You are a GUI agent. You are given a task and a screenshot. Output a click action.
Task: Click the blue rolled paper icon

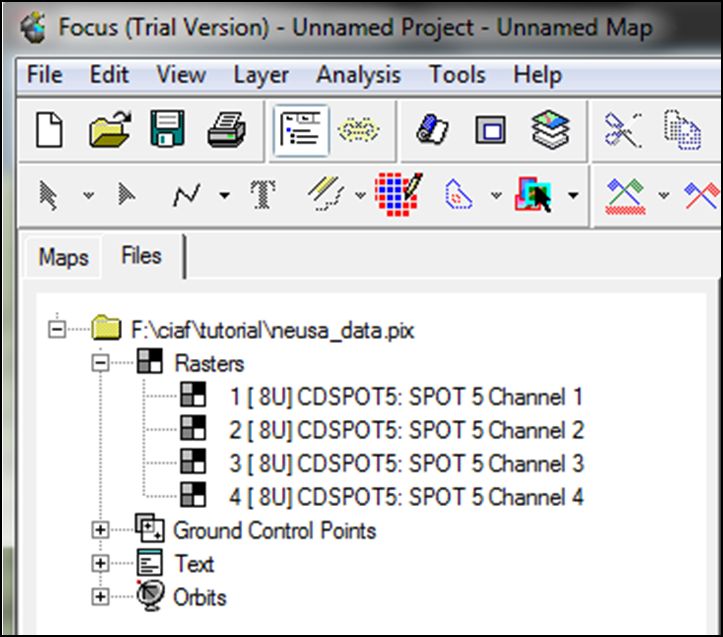(432, 129)
